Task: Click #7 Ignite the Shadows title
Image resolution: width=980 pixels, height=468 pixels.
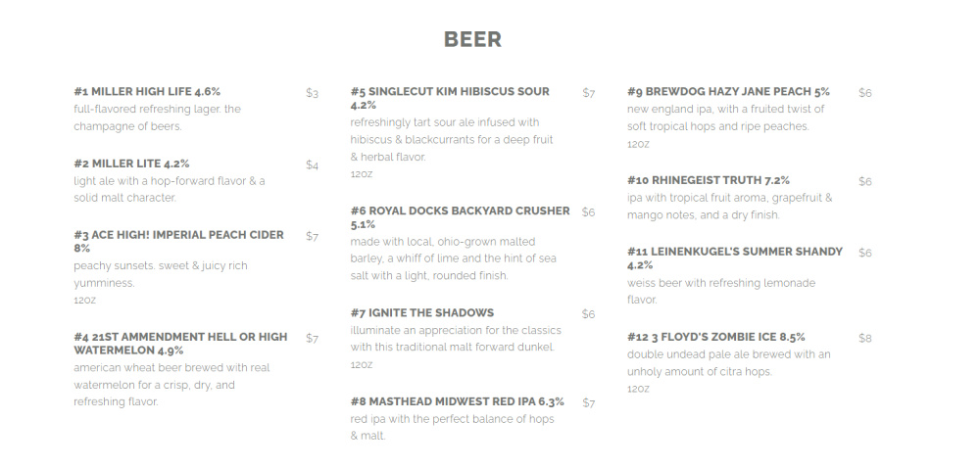Action: (x=422, y=313)
